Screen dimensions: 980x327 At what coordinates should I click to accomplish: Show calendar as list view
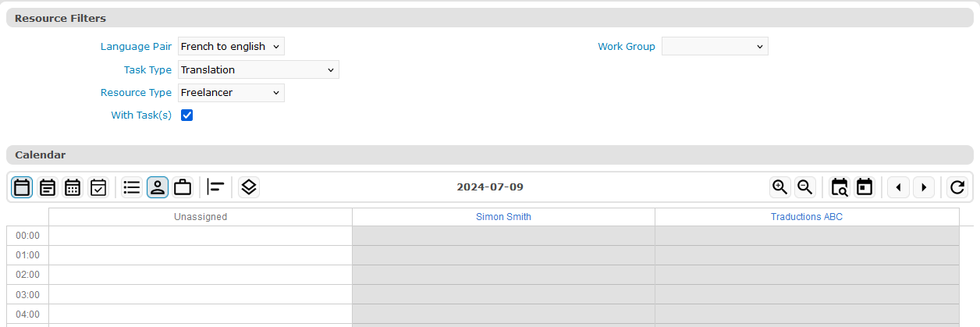click(132, 187)
